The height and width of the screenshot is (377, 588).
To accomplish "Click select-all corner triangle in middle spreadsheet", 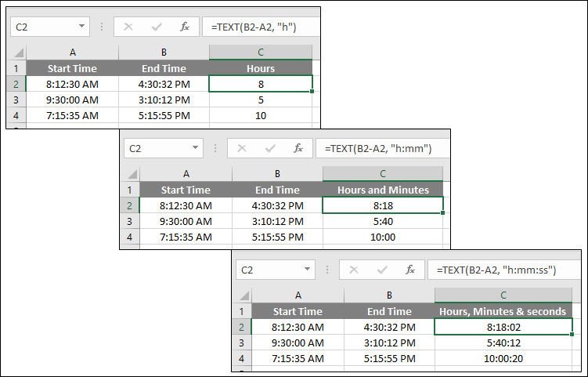I will [x=132, y=174].
